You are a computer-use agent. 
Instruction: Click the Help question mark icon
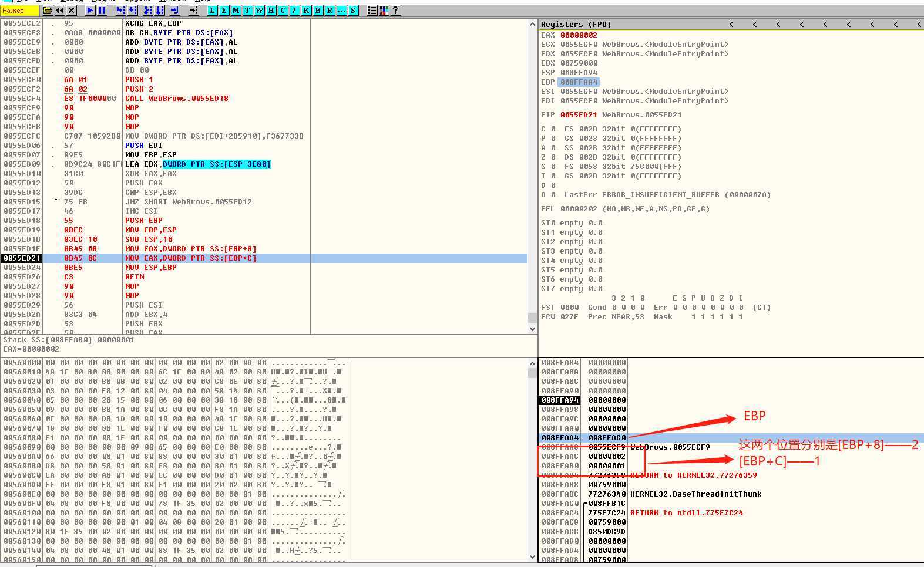click(x=395, y=10)
